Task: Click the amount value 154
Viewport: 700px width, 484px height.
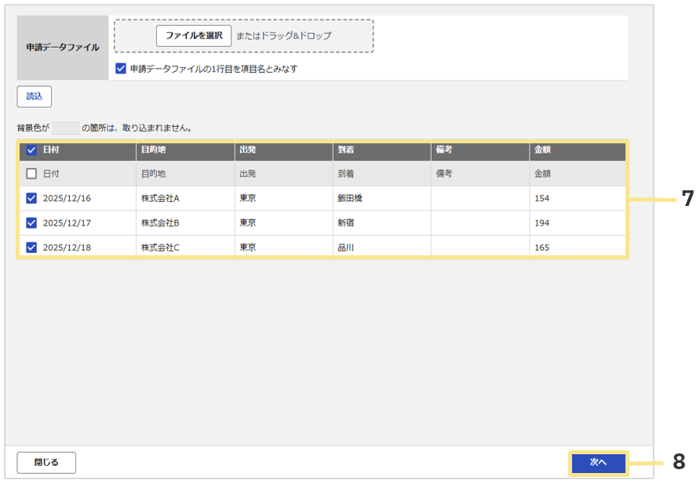Action: point(542,198)
